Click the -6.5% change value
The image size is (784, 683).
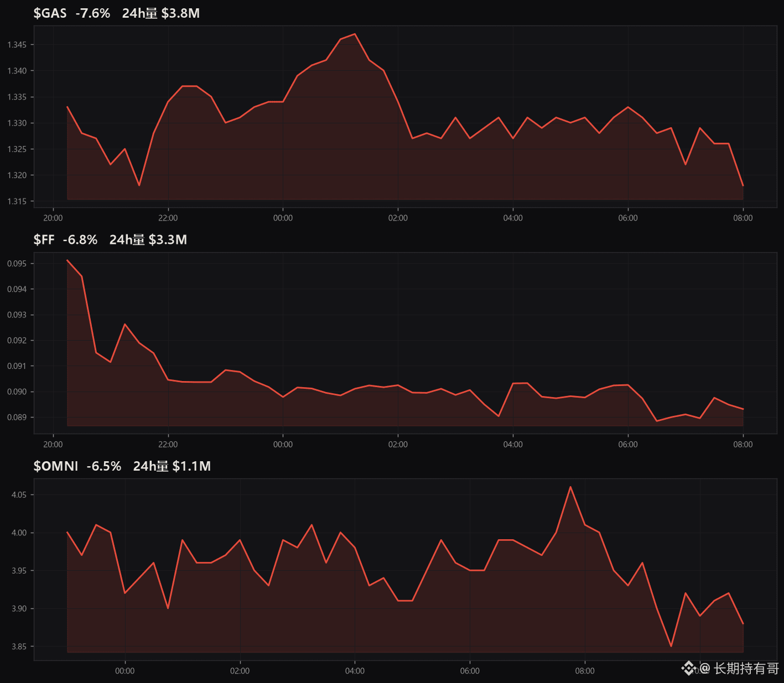104,466
